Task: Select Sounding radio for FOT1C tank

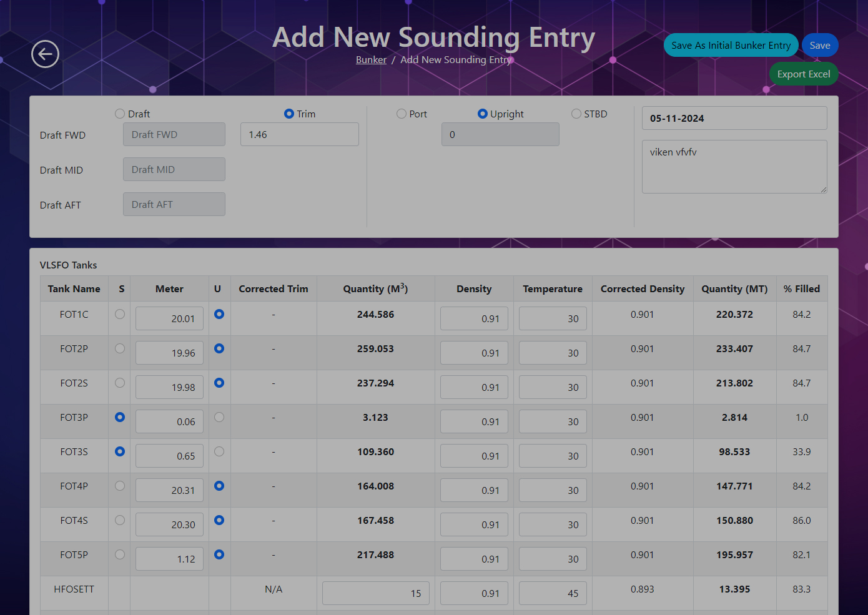Action: [x=120, y=314]
